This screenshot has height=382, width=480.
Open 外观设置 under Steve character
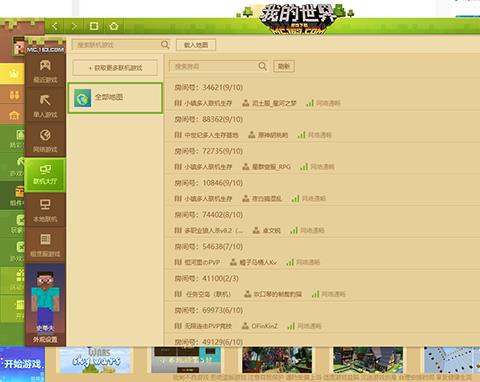(45, 339)
